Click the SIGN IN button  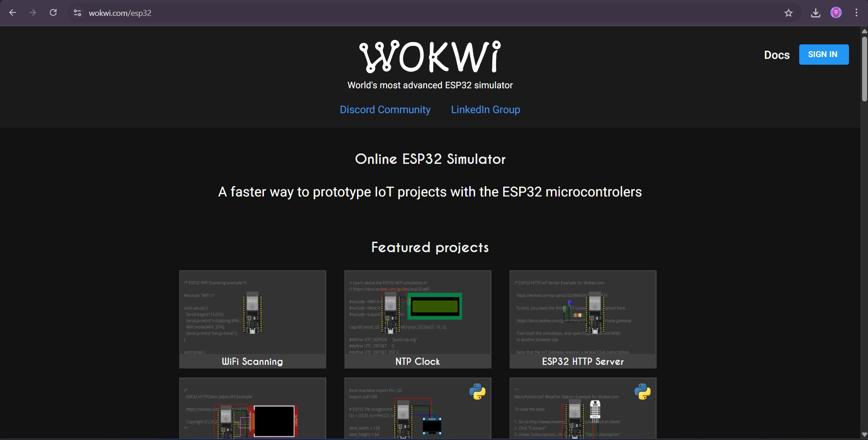pos(824,54)
